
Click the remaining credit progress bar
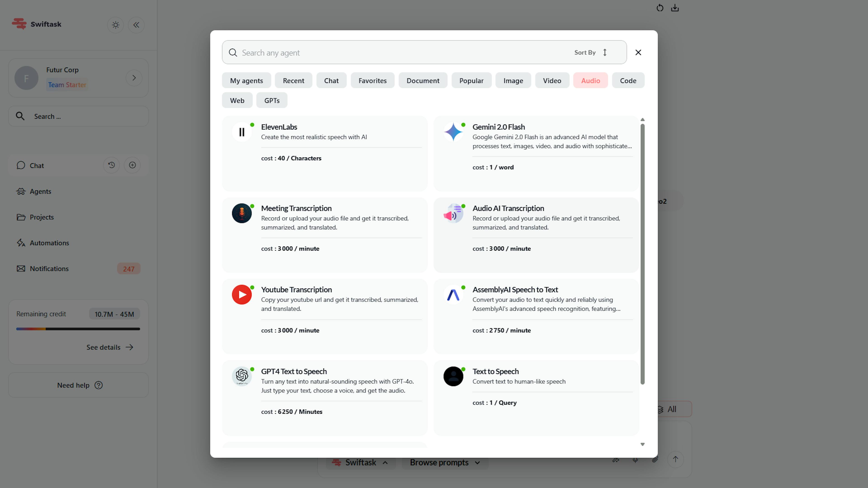click(78, 329)
